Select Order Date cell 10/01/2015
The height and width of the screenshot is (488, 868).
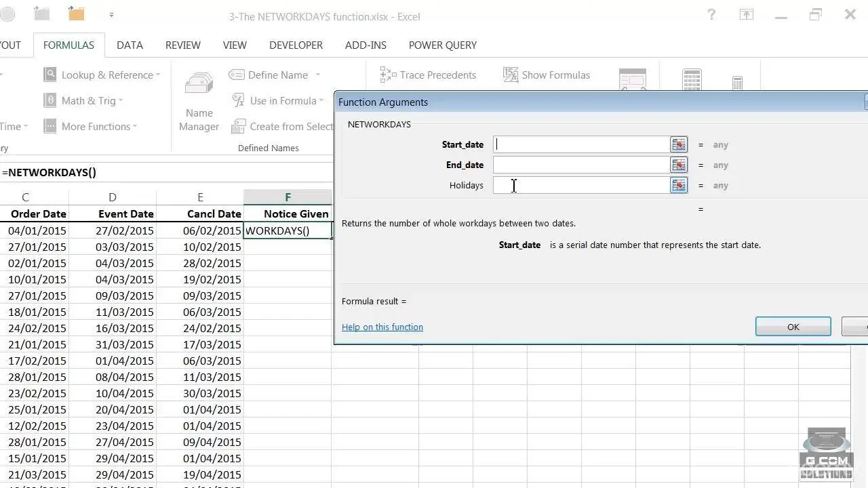34,279
